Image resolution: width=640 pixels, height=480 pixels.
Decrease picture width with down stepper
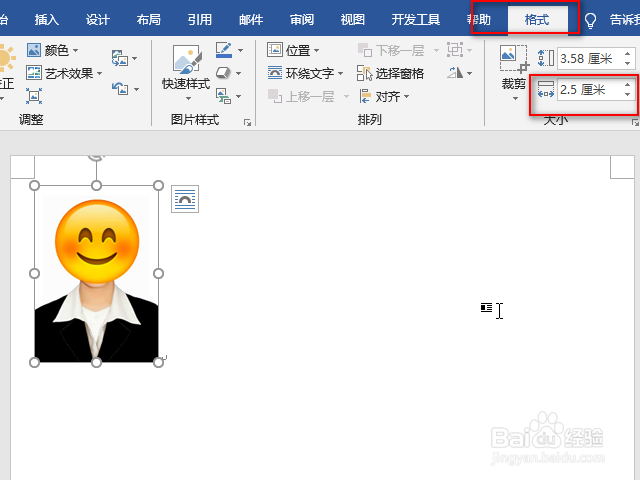coord(628,94)
